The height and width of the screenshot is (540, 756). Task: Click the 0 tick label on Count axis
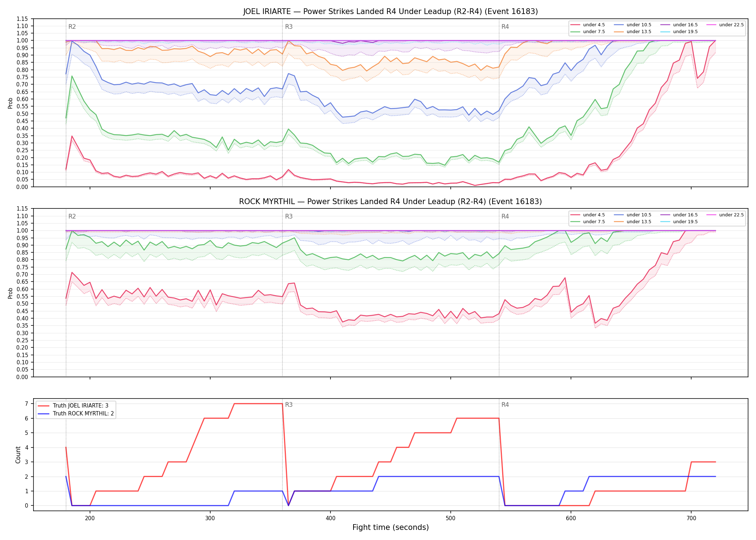[26, 506]
